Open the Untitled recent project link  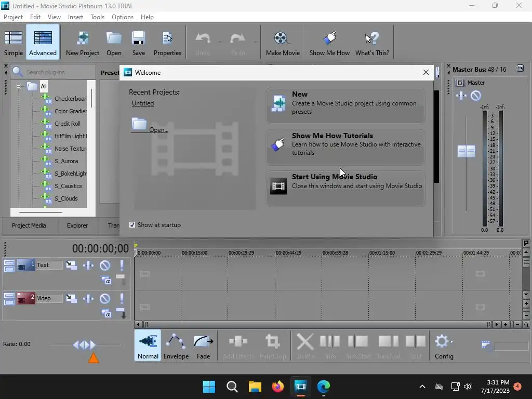[x=143, y=103]
